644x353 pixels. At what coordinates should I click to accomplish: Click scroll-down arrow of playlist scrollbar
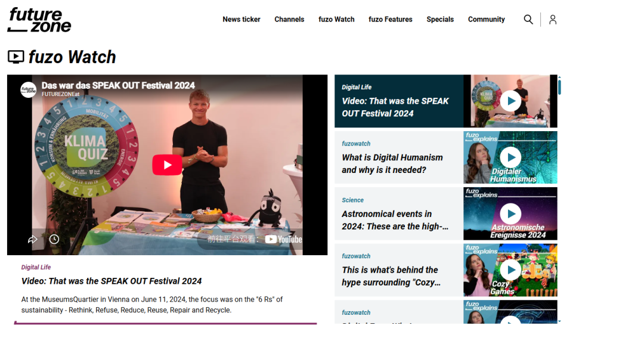[x=559, y=321]
